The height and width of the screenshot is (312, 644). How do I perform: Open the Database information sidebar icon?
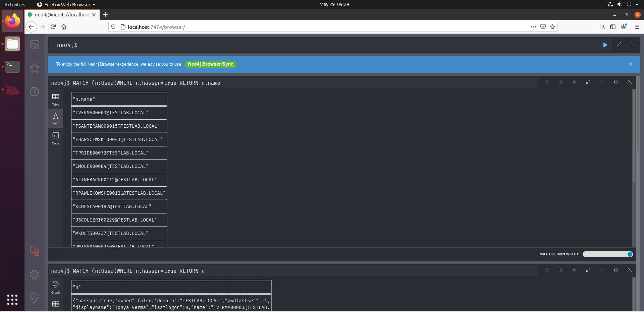click(35, 45)
